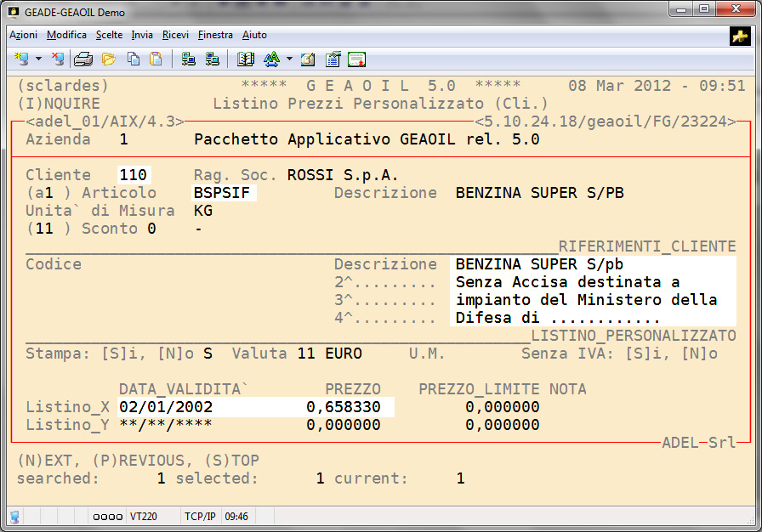
Task: Open the Azioni menu
Action: (x=23, y=35)
